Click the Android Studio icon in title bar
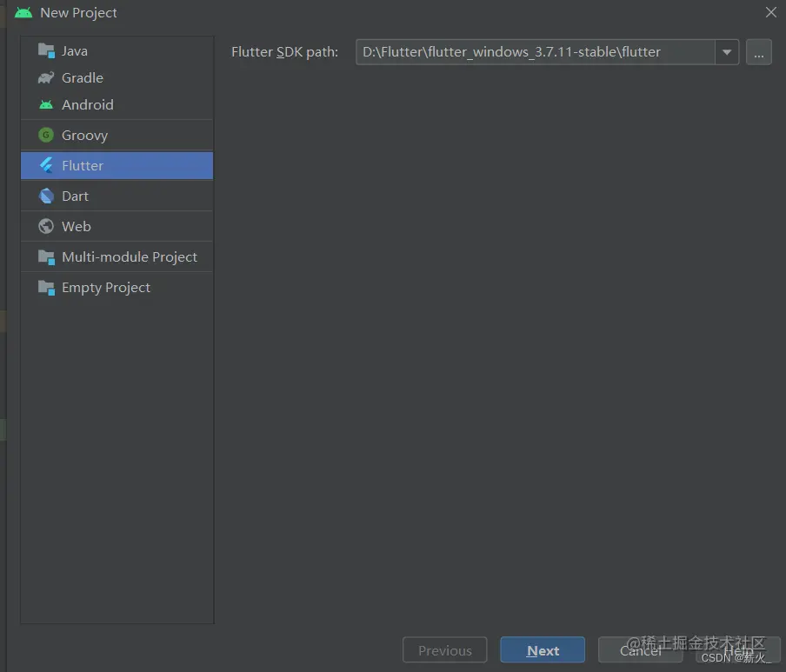The width and height of the screenshot is (786, 672). point(23,12)
